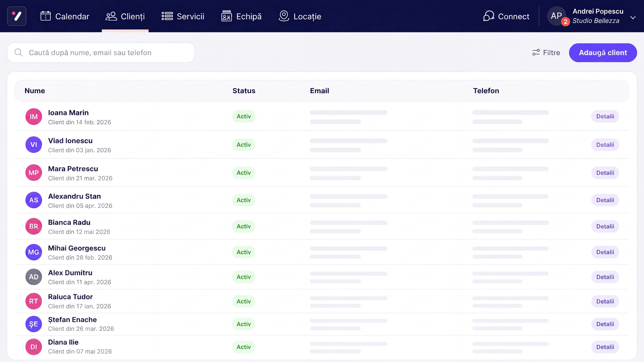Open Detalii for Diana Ilie
This screenshot has height=362, width=644.
tap(605, 347)
